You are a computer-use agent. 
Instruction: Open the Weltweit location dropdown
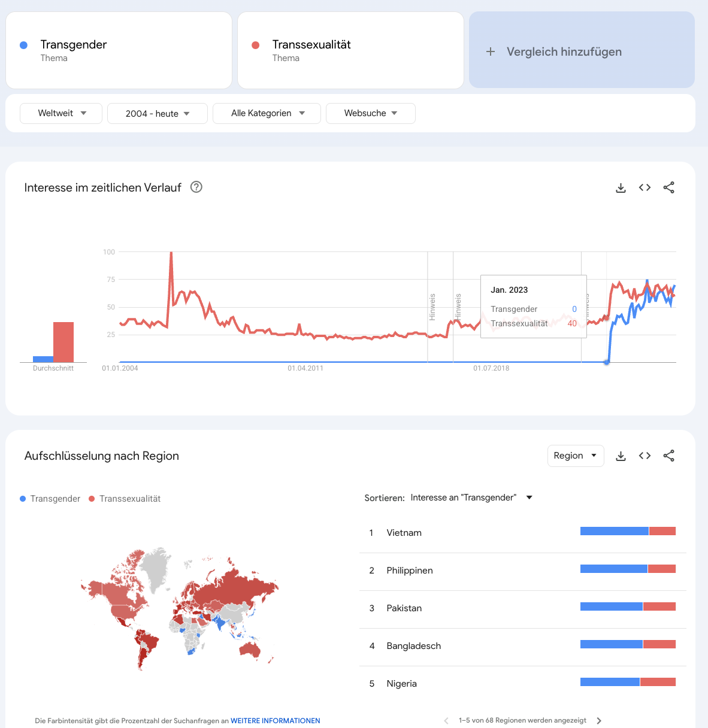point(61,113)
